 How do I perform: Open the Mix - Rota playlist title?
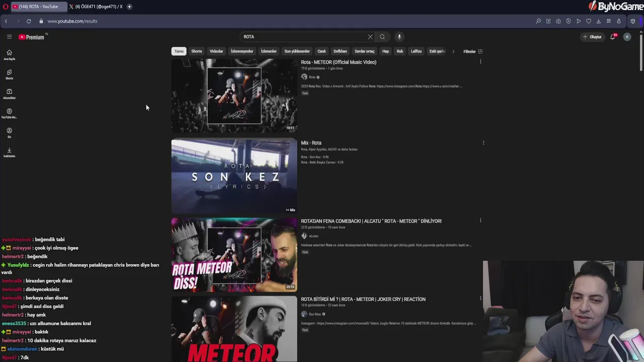click(x=311, y=143)
